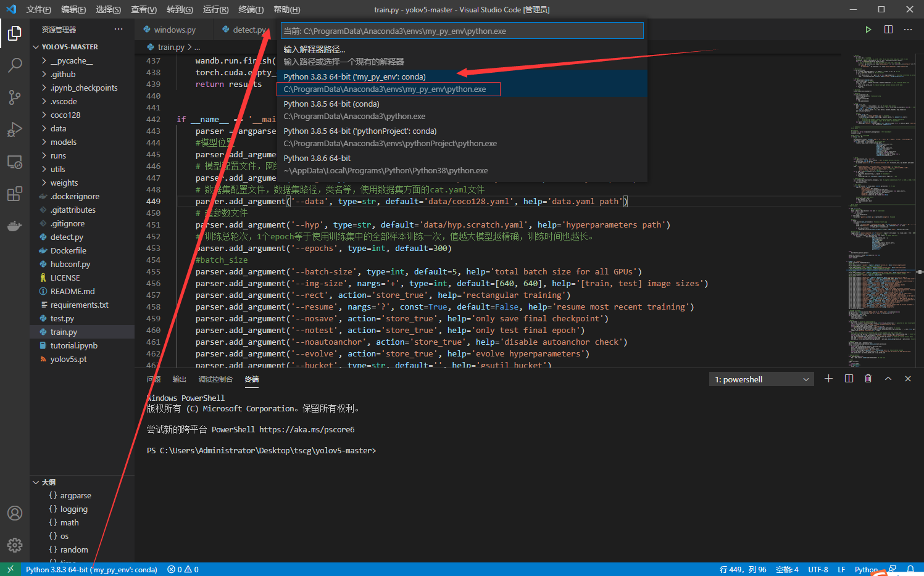Open notifications bell in status bar
Screen dimensions: 924x576
tap(910, 569)
